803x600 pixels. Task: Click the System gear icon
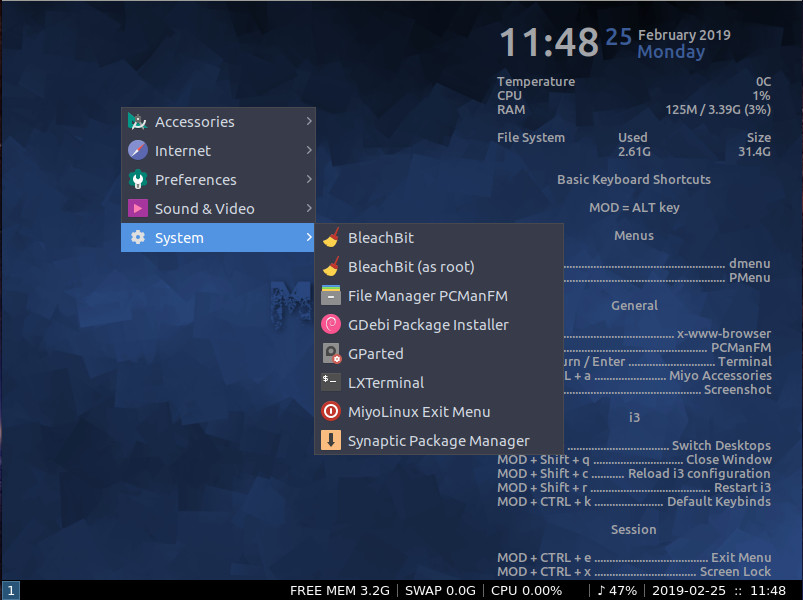tap(137, 238)
